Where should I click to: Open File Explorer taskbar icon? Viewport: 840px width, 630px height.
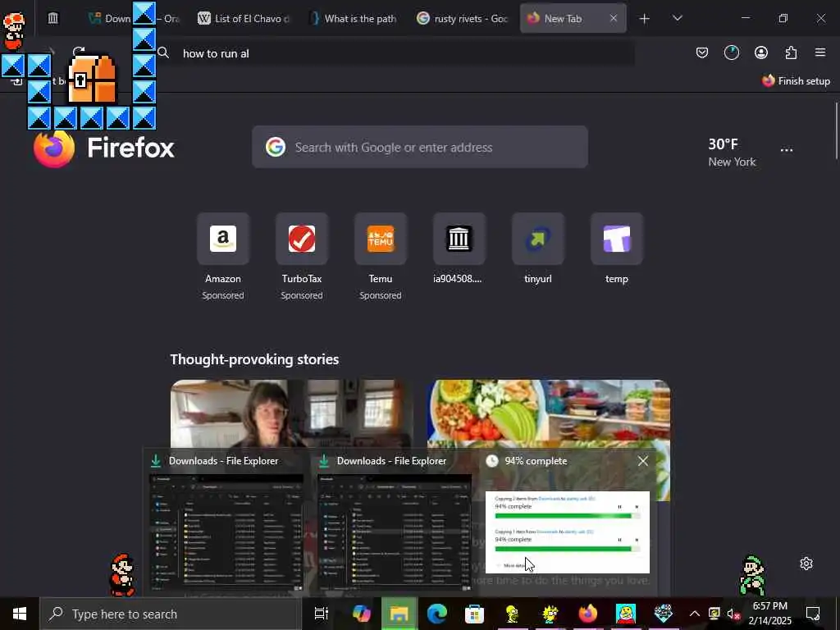pyautogui.click(x=399, y=614)
